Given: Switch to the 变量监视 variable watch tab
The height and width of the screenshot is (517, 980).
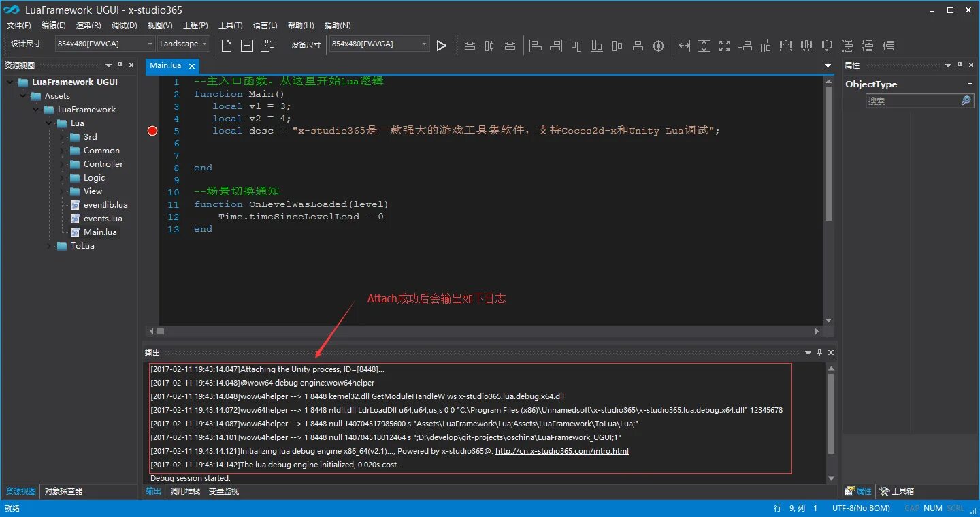Looking at the screenshot, I should (224, 491).
